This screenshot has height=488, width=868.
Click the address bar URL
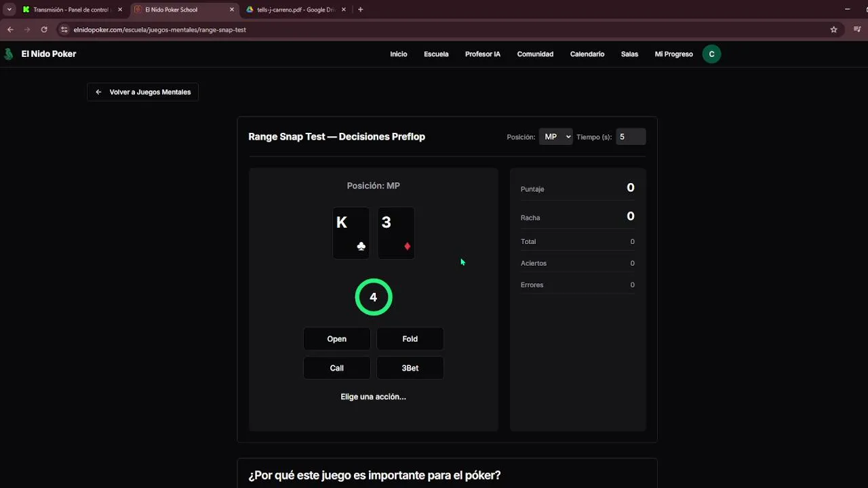(x=160, y=30)
